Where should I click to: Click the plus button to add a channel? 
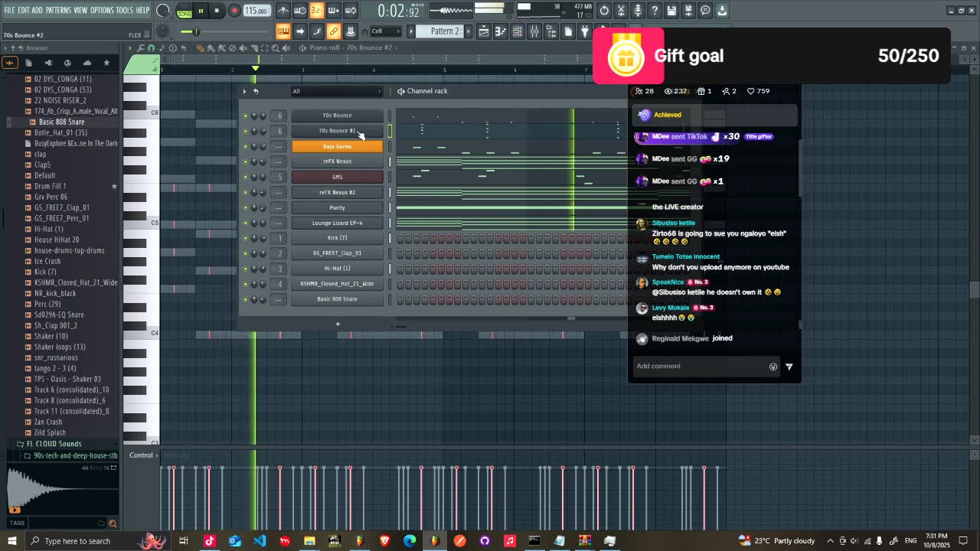338,324
